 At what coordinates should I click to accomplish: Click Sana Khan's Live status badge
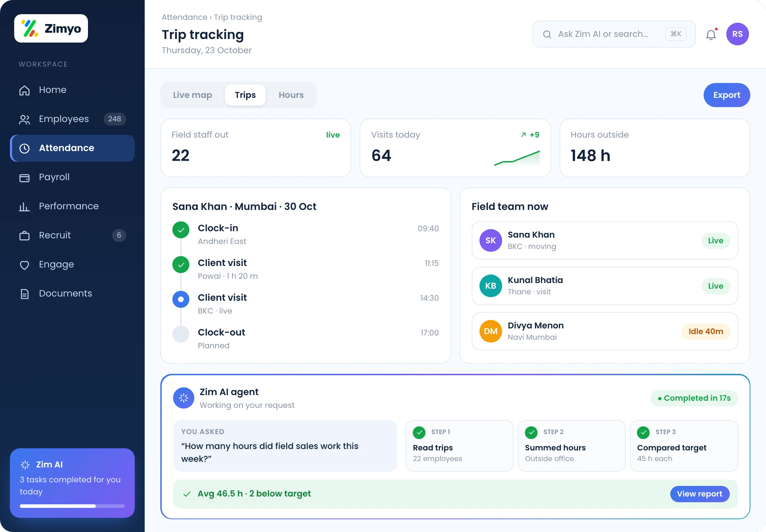716,240
